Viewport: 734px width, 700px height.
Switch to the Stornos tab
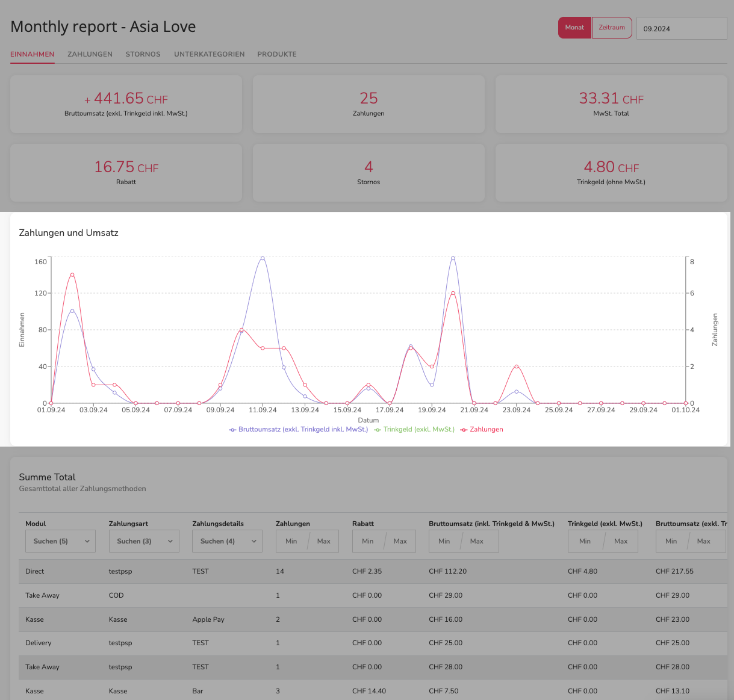(x=143, y=54)
